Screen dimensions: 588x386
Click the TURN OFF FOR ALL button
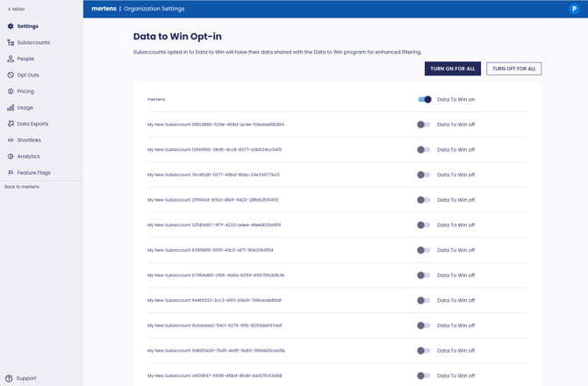pos(513,68)
